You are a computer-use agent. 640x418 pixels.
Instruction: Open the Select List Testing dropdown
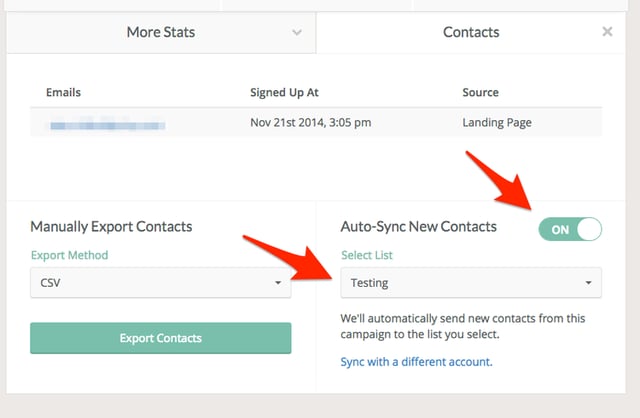(471, 282)
